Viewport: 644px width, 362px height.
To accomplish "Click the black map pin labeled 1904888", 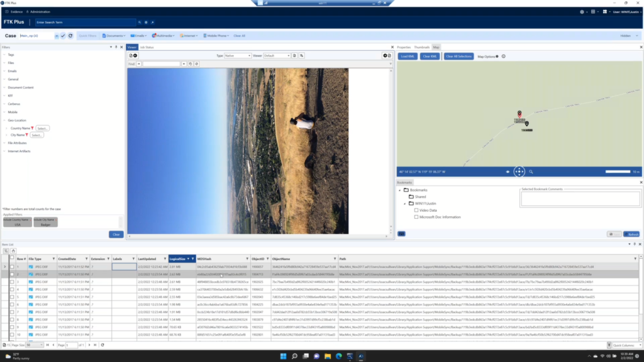I will [x=527, y=124].
